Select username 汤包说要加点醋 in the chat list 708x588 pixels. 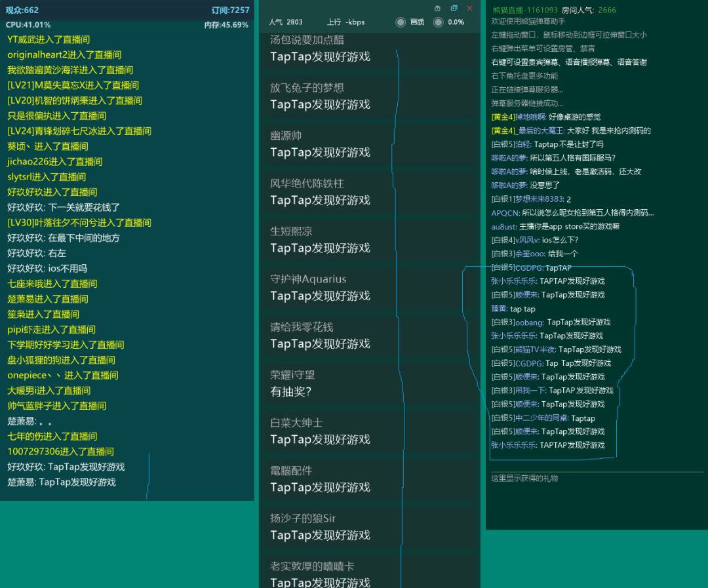pyautogui.click(x=307, y=40)
